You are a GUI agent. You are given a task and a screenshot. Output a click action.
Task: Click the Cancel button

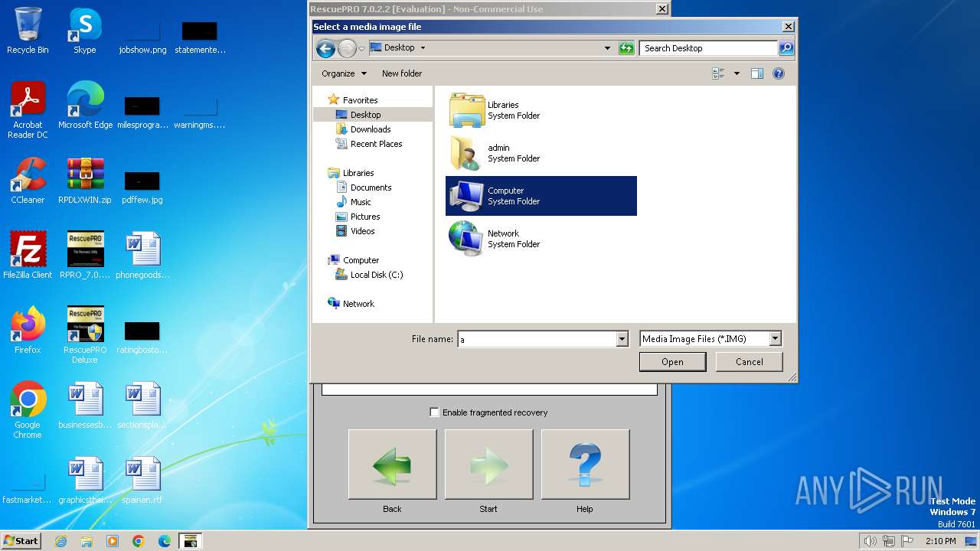pyautogui.click(x=749, y=362)
